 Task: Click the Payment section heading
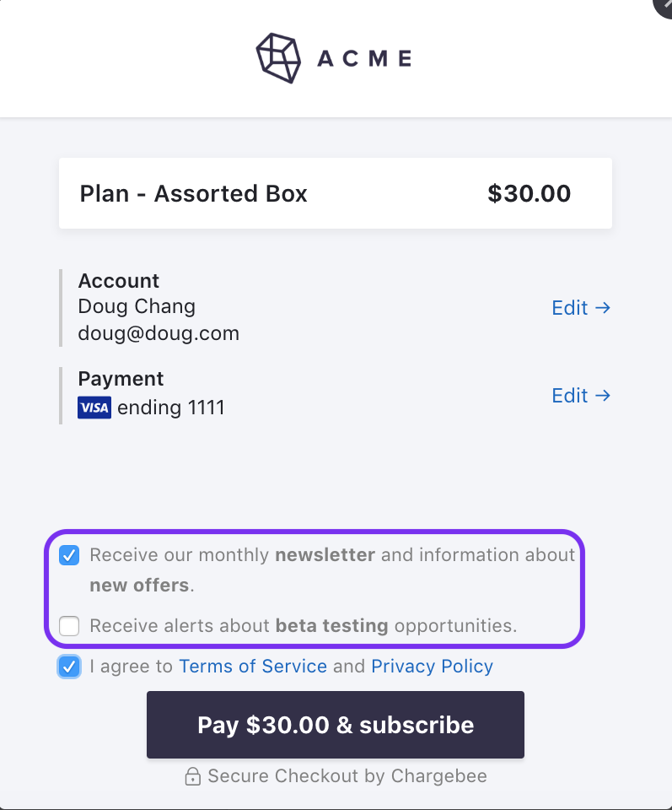pos(121,379)
